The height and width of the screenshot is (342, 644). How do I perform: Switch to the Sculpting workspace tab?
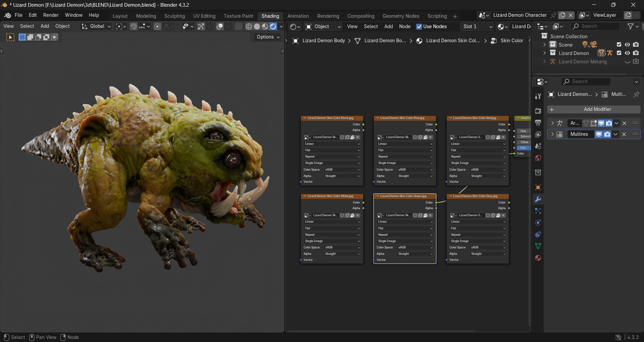tap(174, 16)
